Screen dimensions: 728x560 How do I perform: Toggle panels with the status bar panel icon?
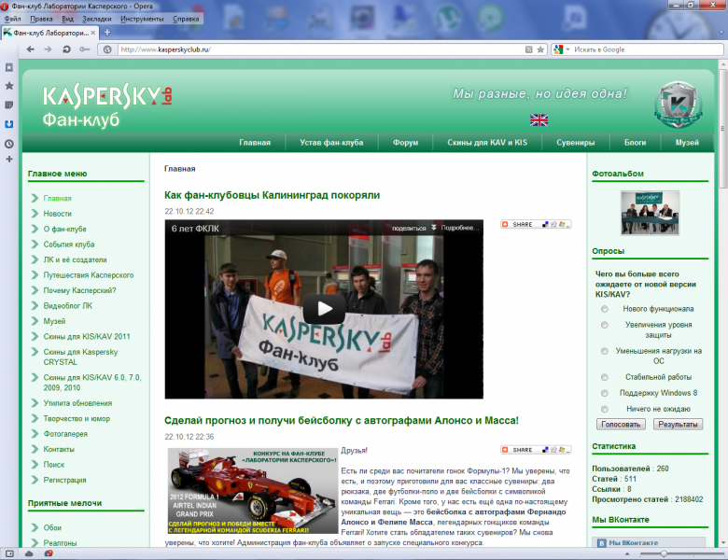coord(9,553)
